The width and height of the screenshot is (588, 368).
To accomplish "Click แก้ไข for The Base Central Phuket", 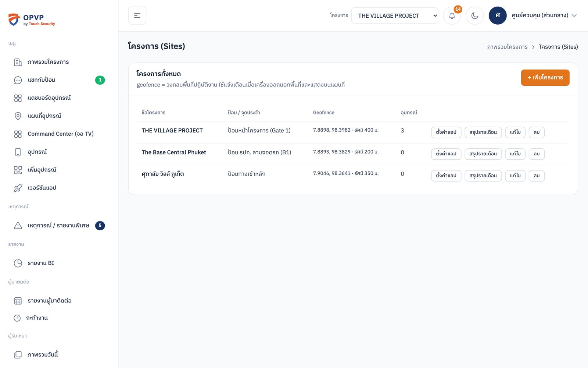I will point(515,154).
